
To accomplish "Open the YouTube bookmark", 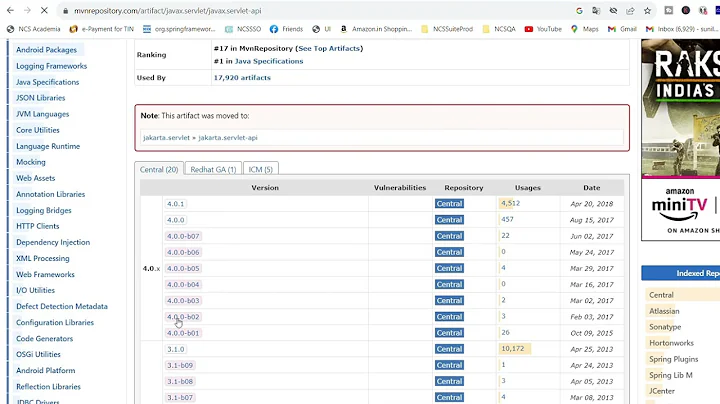I will point(543,29).
